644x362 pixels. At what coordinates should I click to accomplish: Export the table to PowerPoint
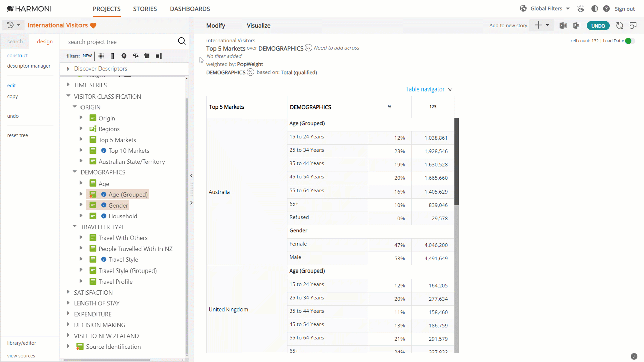pos(577,26)
